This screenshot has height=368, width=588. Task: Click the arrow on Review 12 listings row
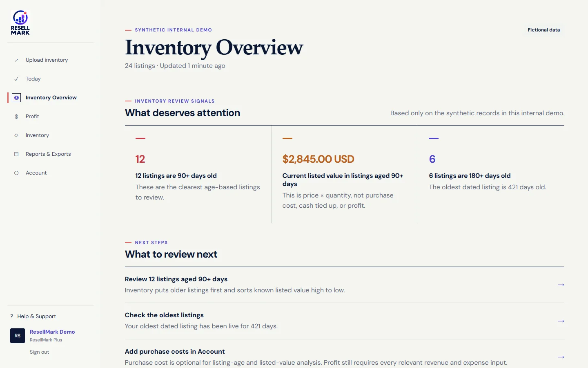561,285
